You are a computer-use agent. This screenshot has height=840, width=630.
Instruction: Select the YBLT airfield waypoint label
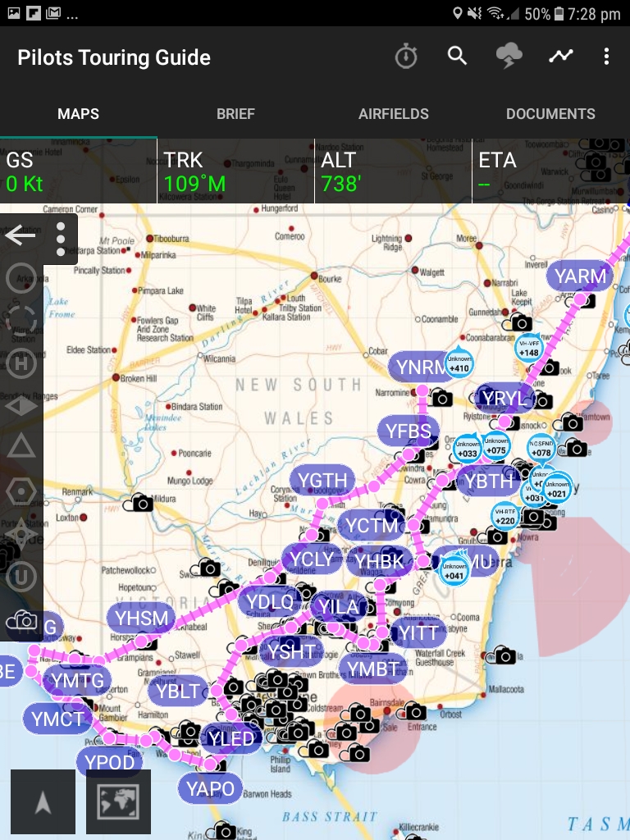178,691
